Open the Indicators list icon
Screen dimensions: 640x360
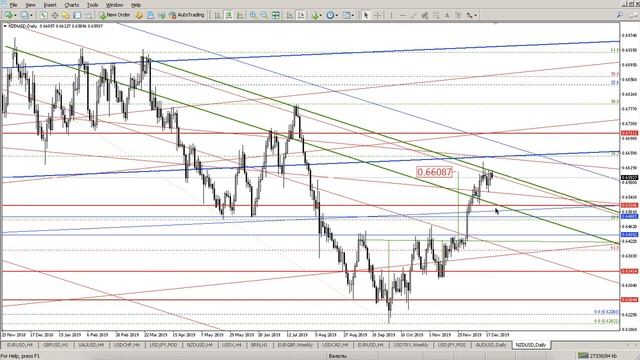[315, 15]
